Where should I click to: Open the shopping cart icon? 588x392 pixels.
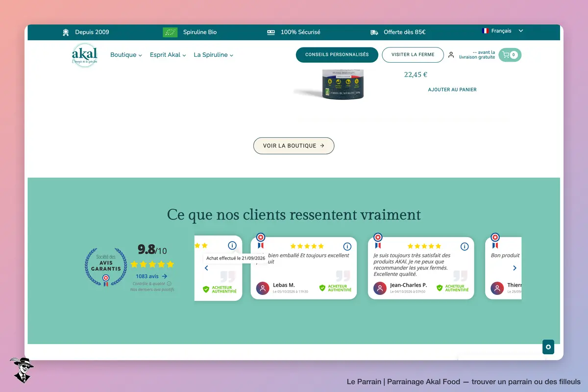point(510,55)
